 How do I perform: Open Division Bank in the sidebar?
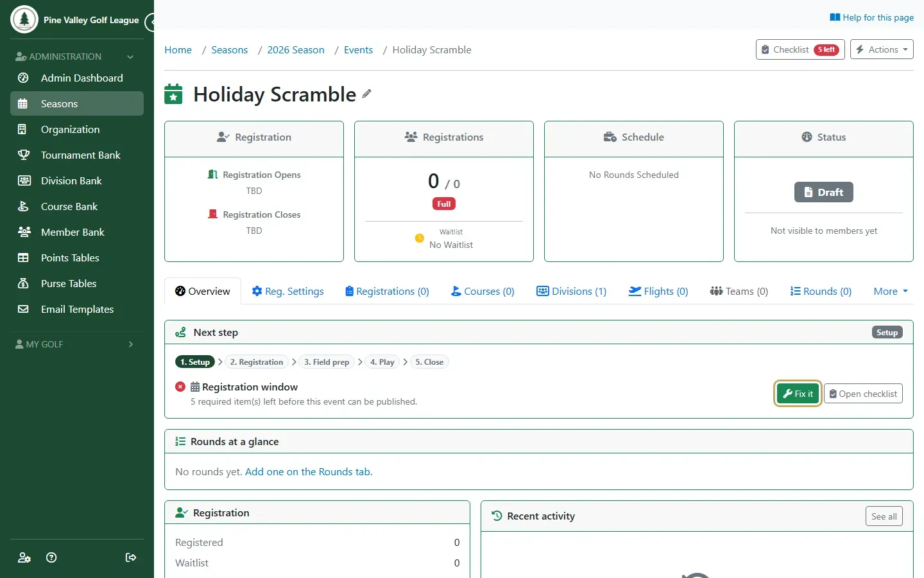coord(77,180)
